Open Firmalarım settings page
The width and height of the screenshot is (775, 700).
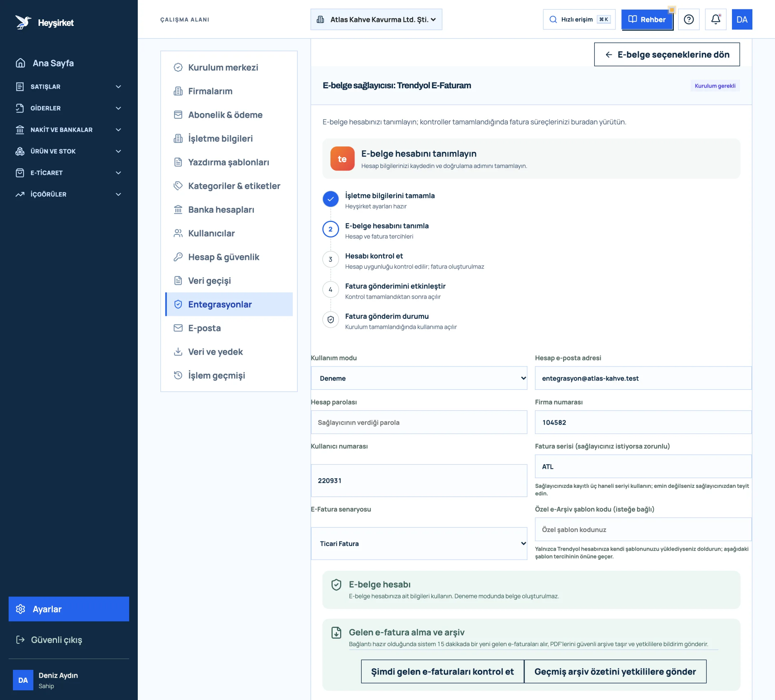(x=229, y=91)
